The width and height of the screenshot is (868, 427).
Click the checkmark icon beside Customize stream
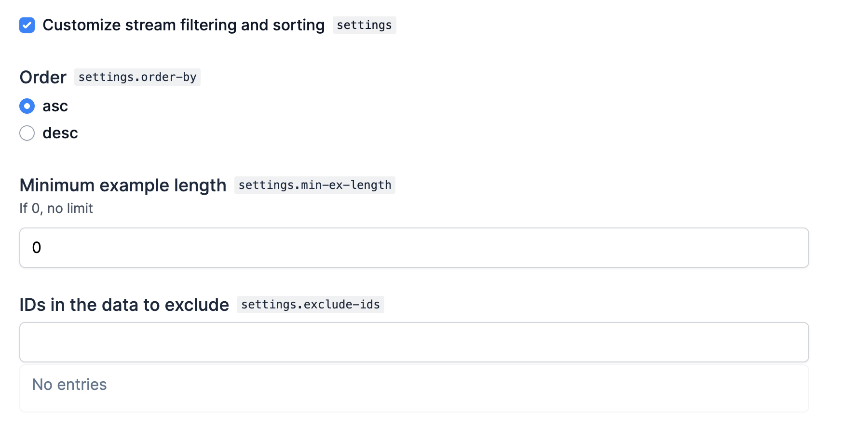[27, 25]
